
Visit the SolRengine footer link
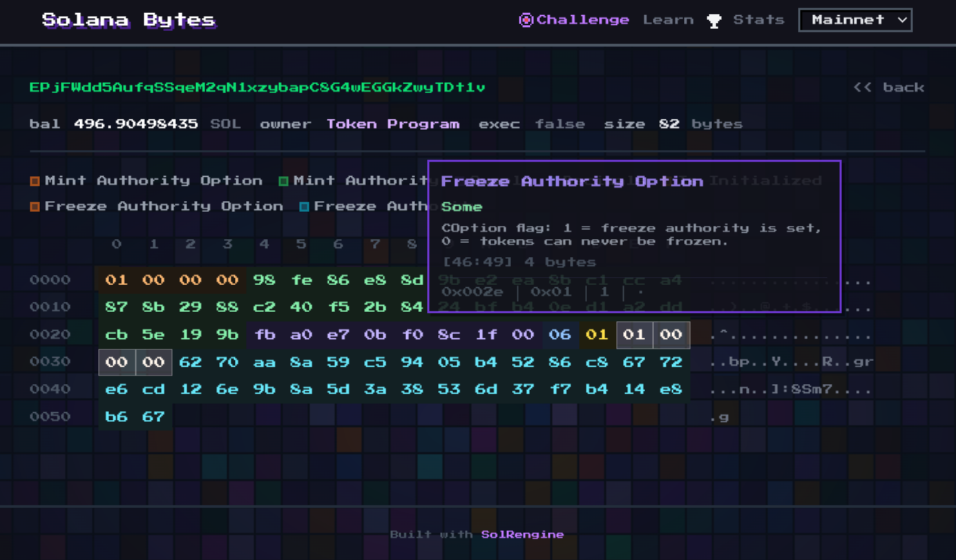pyautogui.click(x=522, y=534)
